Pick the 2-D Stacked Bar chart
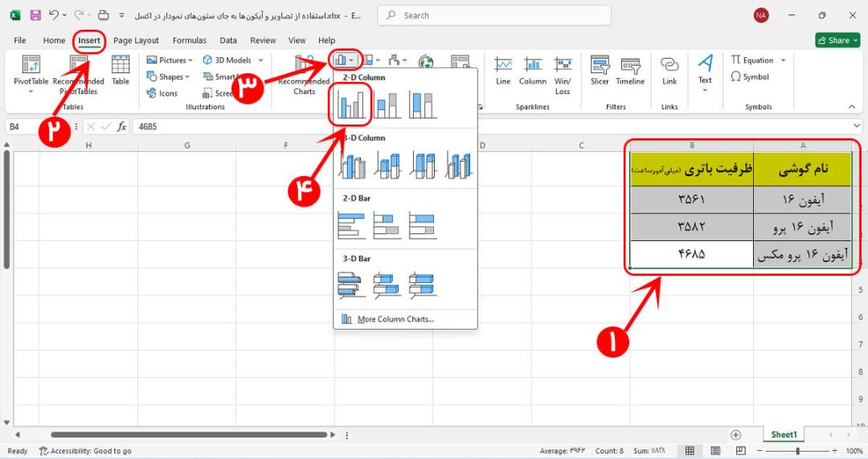 (387, 226)
